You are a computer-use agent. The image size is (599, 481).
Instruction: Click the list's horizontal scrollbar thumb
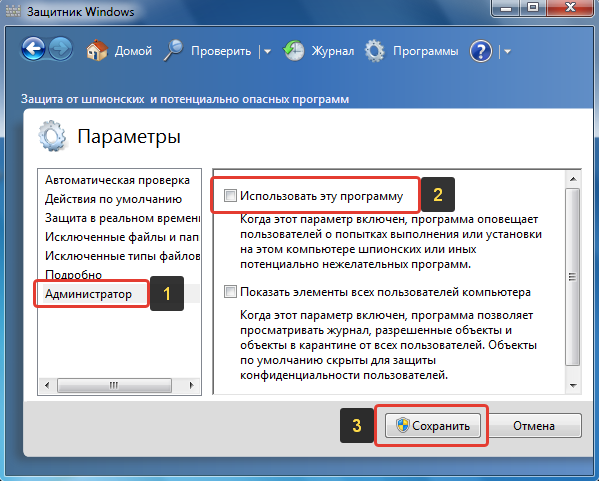(x=114, y=385)
